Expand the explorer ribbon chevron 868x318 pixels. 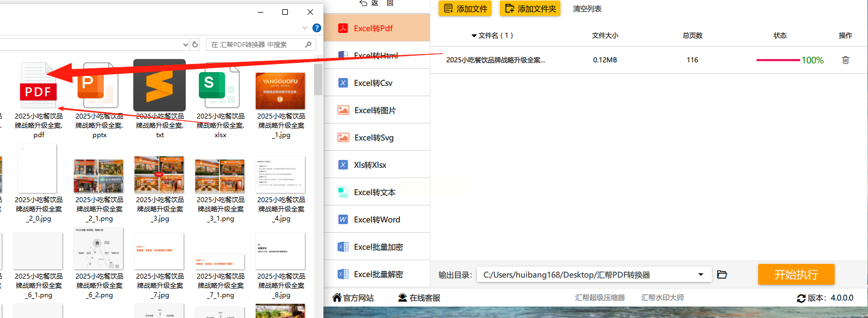click(305, 28)
